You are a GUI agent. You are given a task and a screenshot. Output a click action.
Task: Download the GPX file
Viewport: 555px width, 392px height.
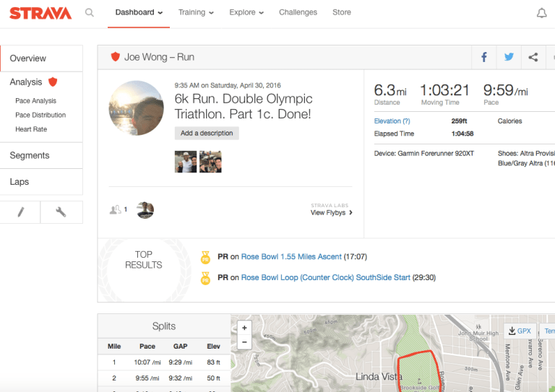point(520,331)
